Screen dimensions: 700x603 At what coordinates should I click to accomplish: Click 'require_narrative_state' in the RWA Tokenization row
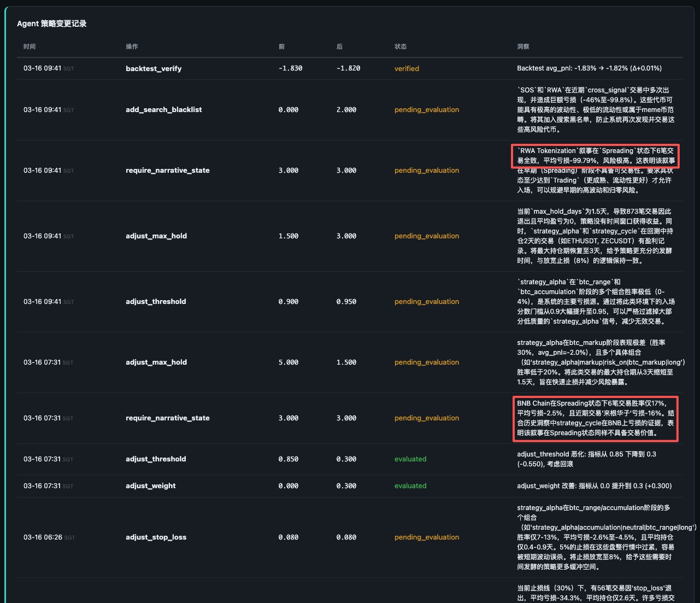[x=168, y=170]
